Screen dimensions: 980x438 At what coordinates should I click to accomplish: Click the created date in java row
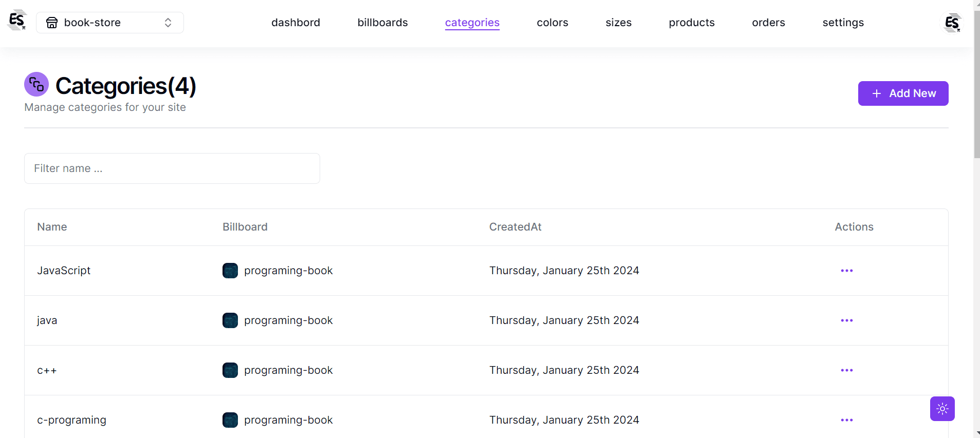click(x=564, y=320)
